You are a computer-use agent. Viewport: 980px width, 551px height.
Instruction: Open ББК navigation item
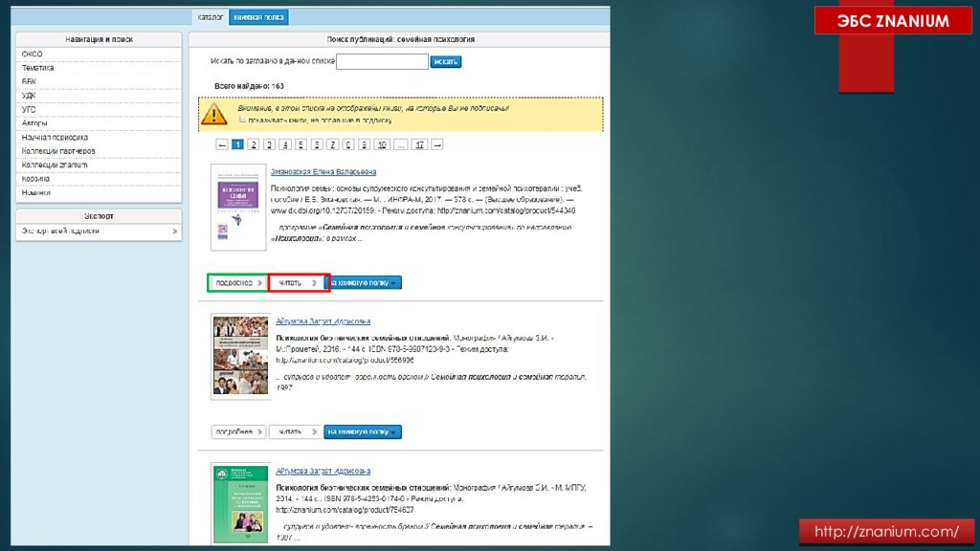pos(99,82)
